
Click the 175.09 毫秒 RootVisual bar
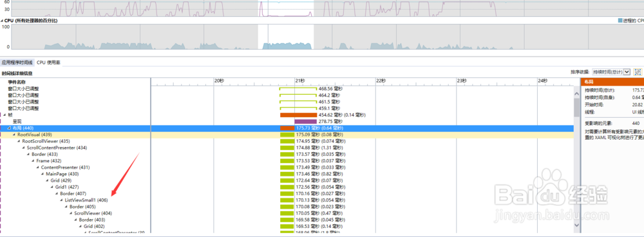287,135
